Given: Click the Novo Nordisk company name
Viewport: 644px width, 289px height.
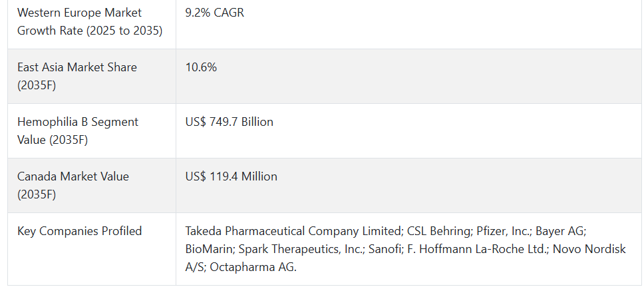Looking at the screenshot, I should pos(589,249).
